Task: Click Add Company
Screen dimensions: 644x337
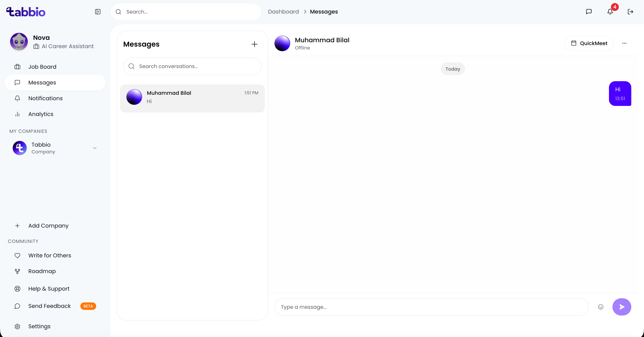Action: [48, 226]
